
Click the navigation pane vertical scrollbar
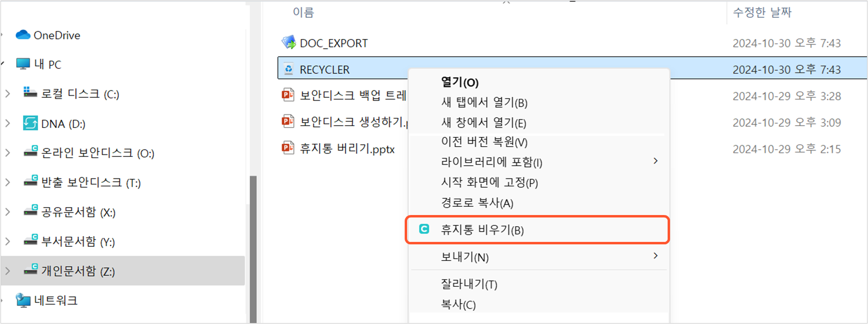253,249
